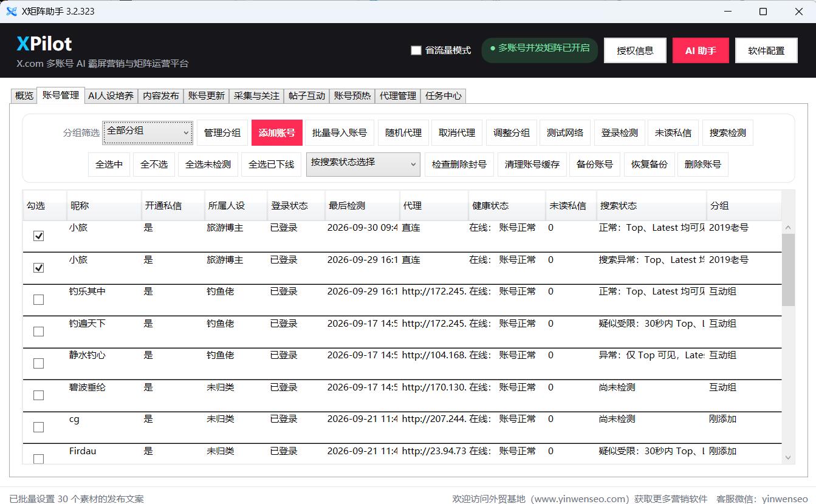Viewport: 816px width, 504px height.
Task: Enable the 省流量模式 checkbox
Action: (416, 50)
